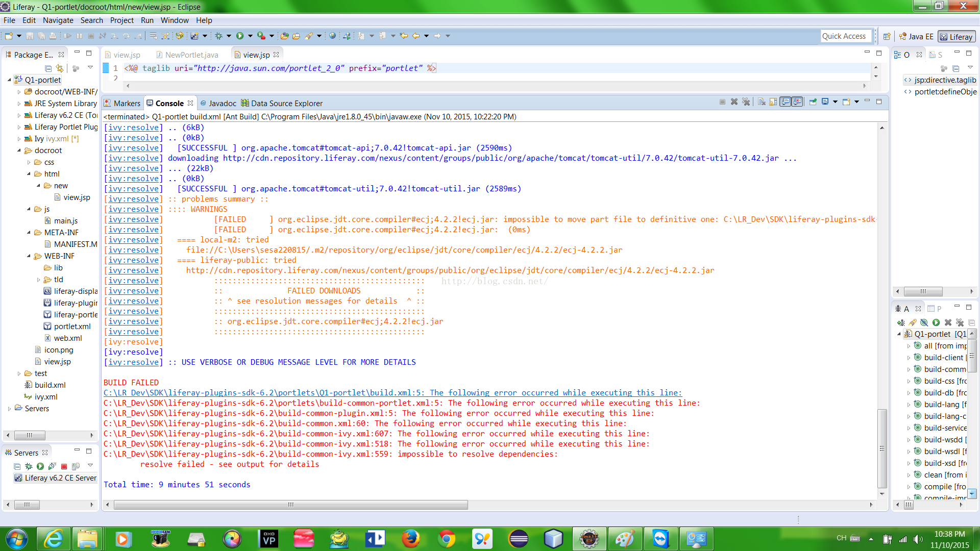Viewport: 980px width, 551px height.
Task: Click the Quick Access field
Action: (844, 36)
